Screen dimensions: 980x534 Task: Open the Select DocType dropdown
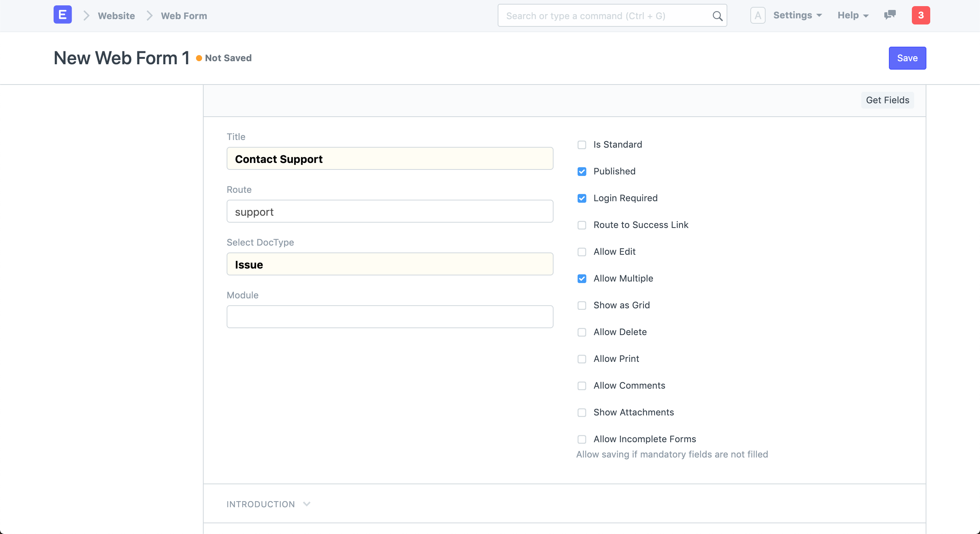pyautogui.click(x=390, y=264)
